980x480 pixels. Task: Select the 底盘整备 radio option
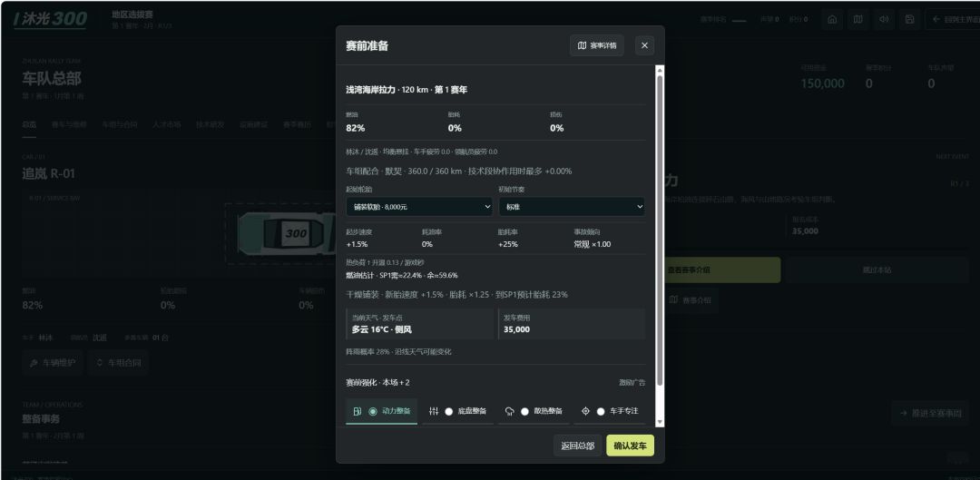[449, 411]
